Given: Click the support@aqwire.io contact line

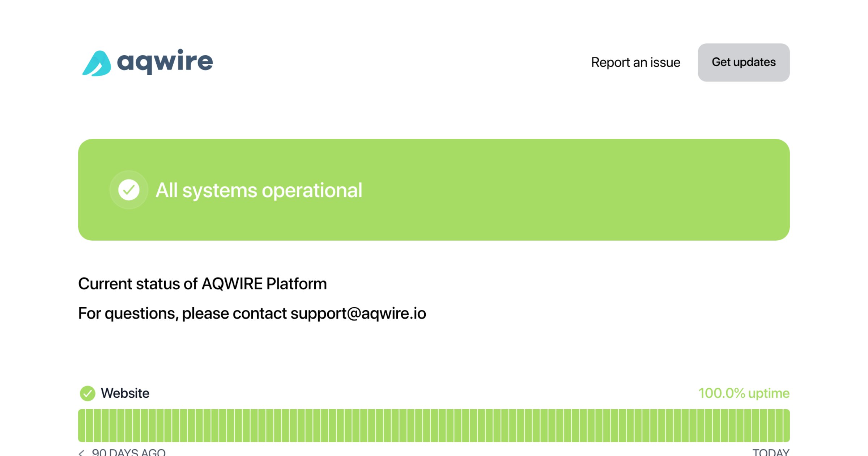Looking at the screenshot, I should 252,313.
